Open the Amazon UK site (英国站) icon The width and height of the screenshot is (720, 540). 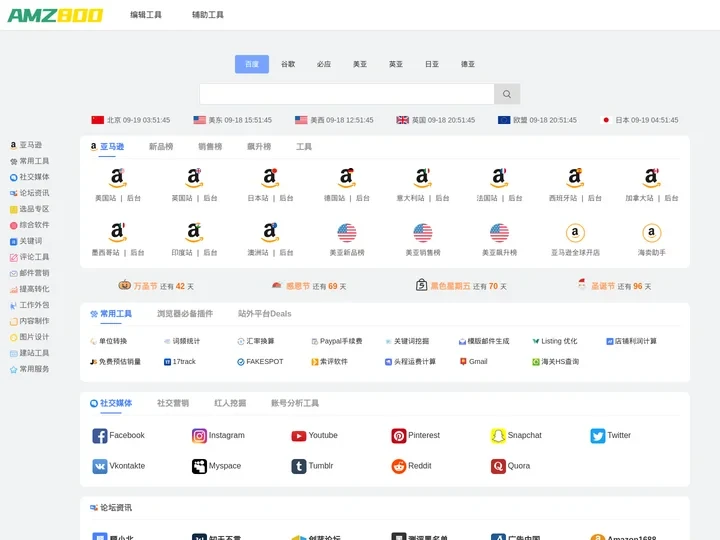coord(194,178)
